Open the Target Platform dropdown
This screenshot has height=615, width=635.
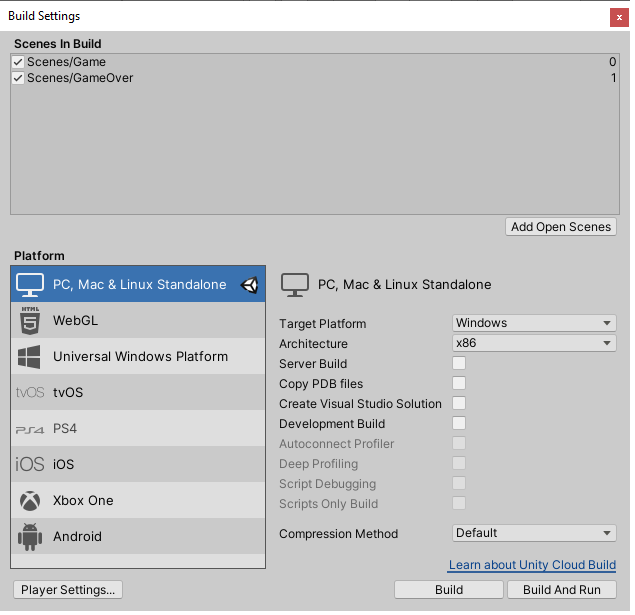(x=533, y=323)
